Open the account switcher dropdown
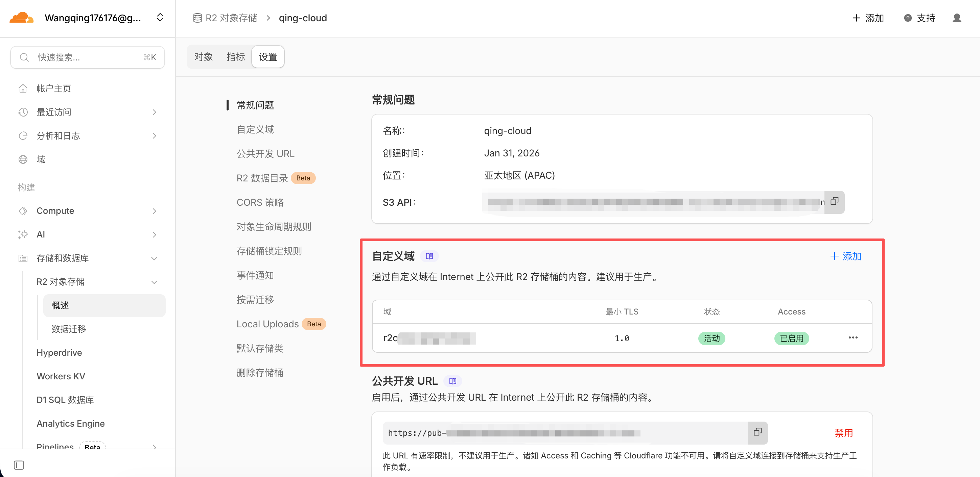This screenshot has width=980, height=477. pyautogui.click(x=160, y=18)
